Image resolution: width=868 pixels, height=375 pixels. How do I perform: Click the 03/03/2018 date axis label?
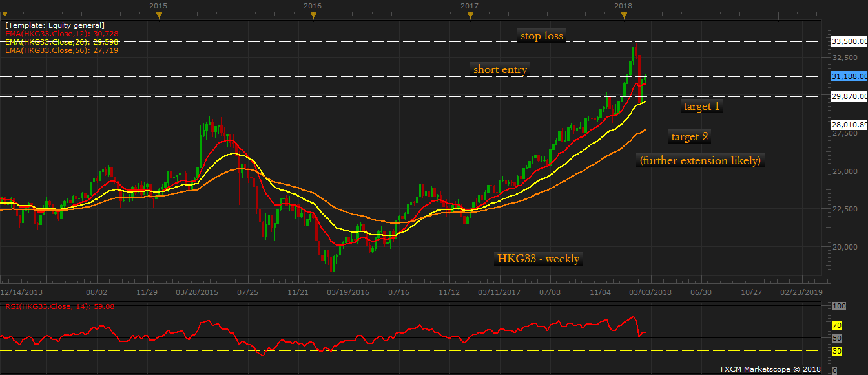coord(650,292)
